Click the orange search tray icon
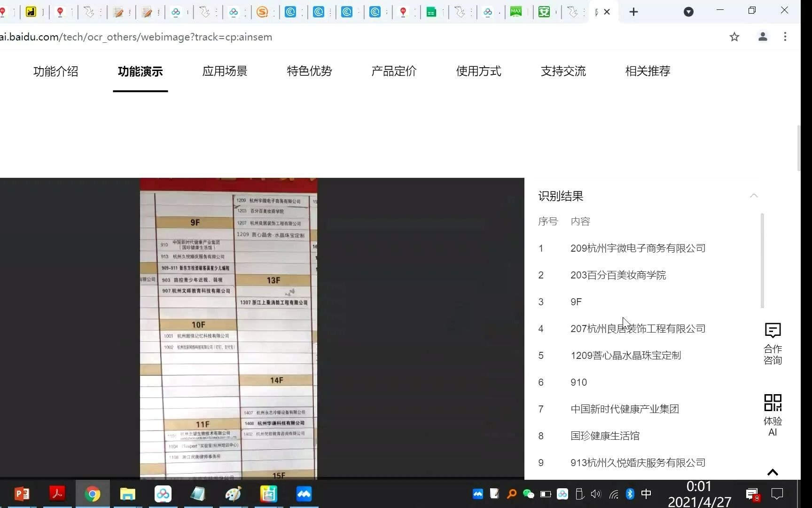 click(x=512, y=494)
